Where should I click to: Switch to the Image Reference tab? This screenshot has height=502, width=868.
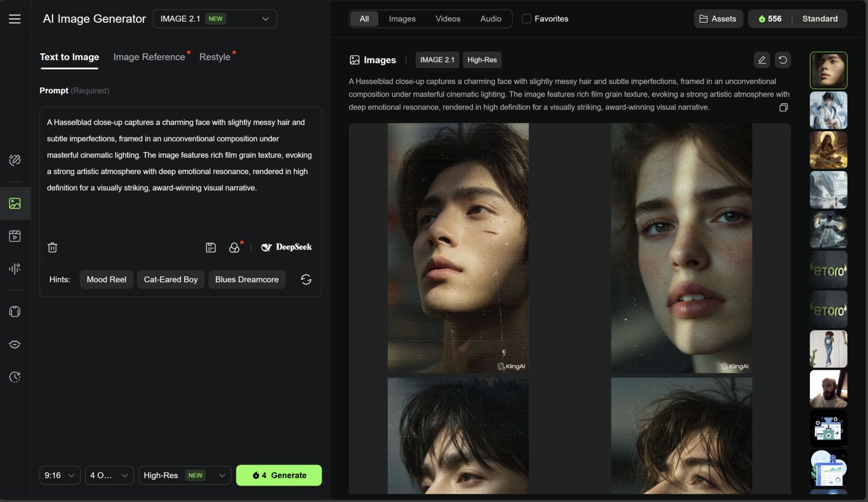pos(149,56)
